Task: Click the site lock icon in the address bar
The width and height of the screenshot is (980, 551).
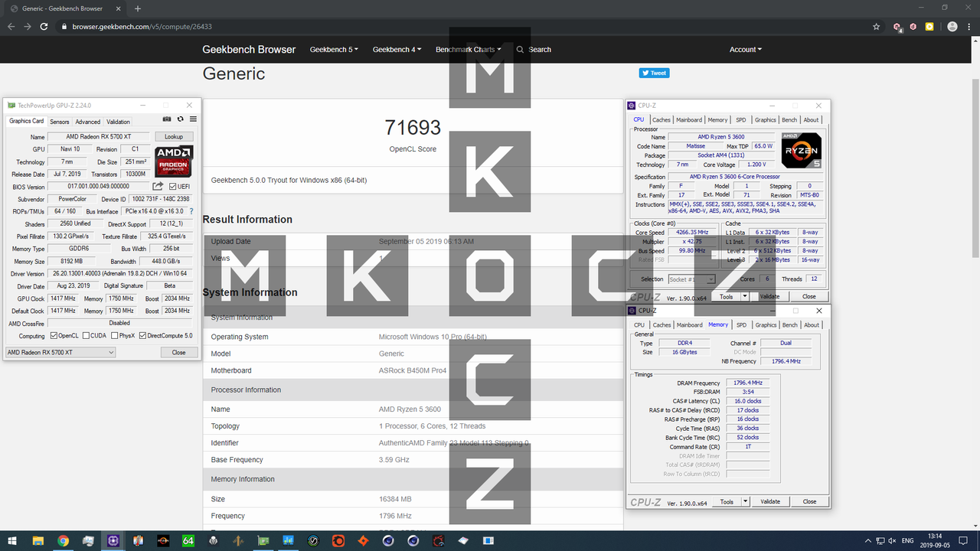Action: tap(65, 26)
